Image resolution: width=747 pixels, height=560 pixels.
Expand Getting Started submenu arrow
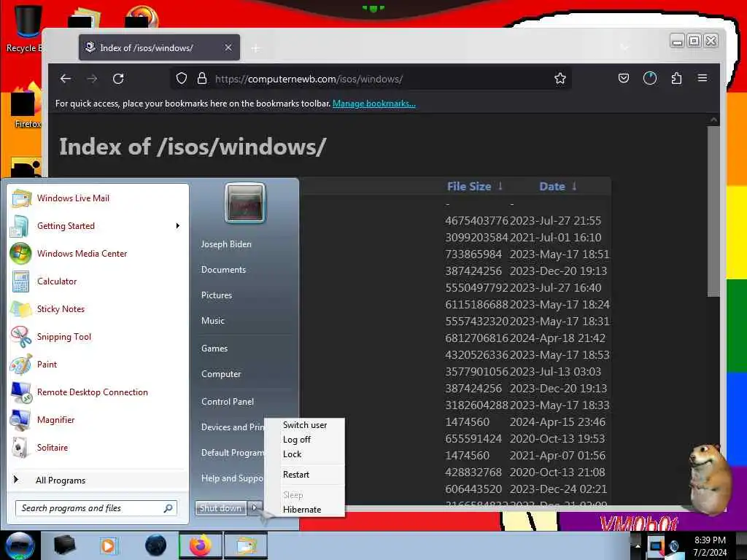click(x=178, y=226)
